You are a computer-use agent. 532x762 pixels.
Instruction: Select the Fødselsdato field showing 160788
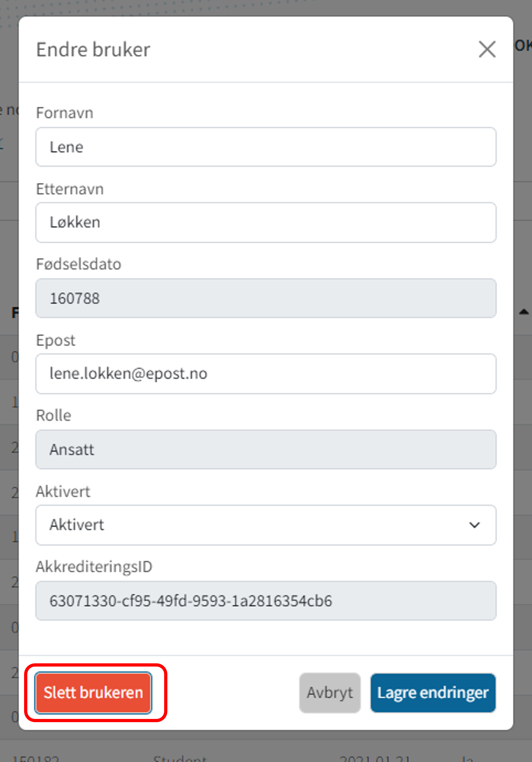(x=266, y=298)
